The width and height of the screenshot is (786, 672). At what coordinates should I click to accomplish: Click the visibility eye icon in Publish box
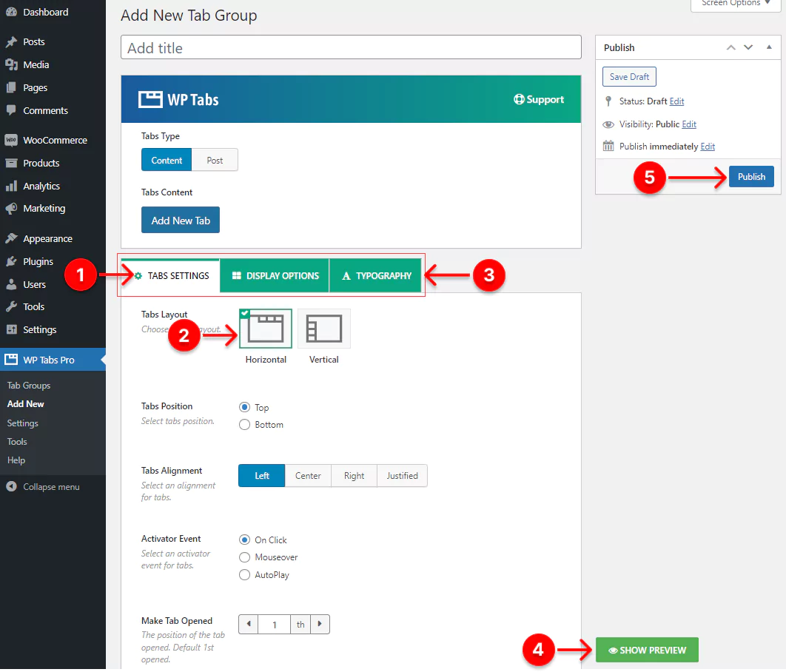[x=608, y=124]
